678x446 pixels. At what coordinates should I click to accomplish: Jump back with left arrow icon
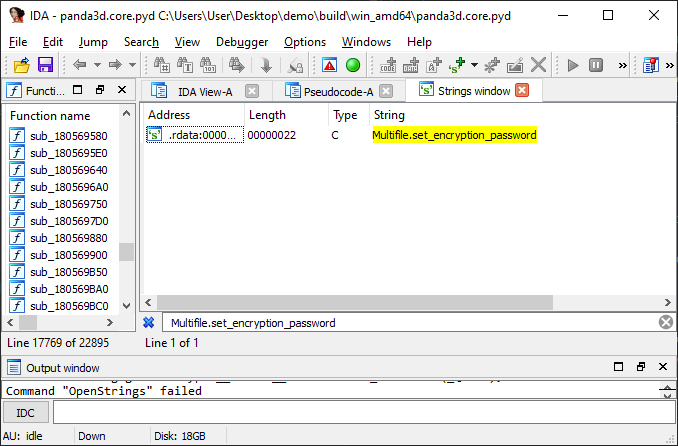coord(80,65)
